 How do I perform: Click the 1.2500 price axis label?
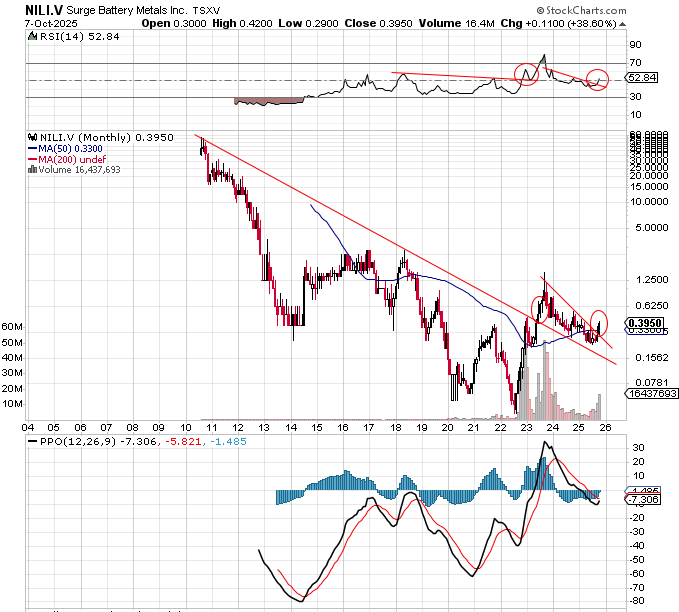point(652,280)
